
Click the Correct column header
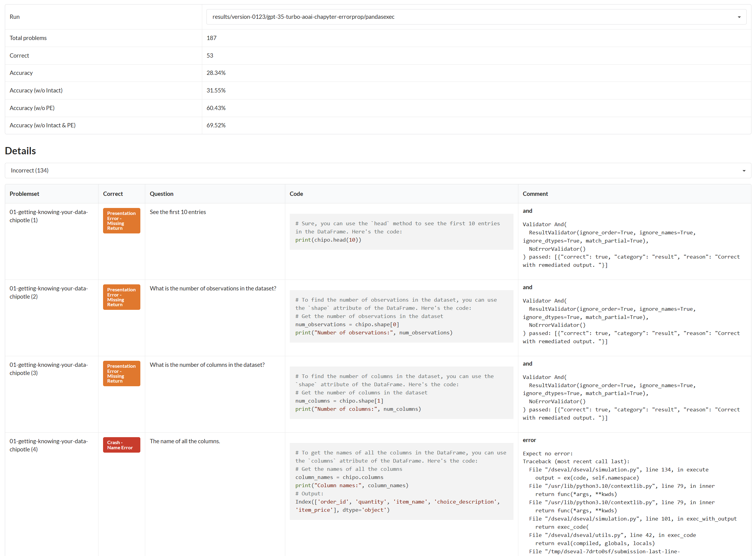click(113, 194)
